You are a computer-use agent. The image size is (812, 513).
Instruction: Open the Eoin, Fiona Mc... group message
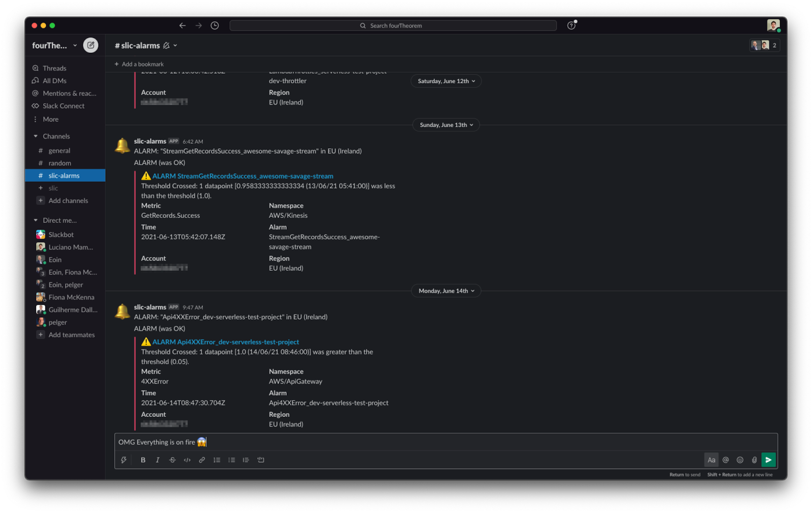(x=73, y=272)
